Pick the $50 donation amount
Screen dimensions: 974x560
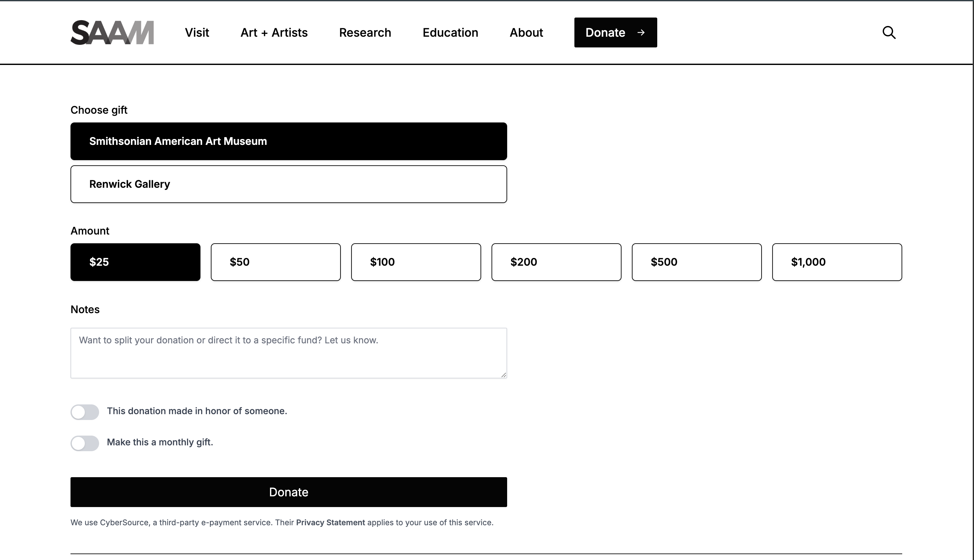pos(276,262)
